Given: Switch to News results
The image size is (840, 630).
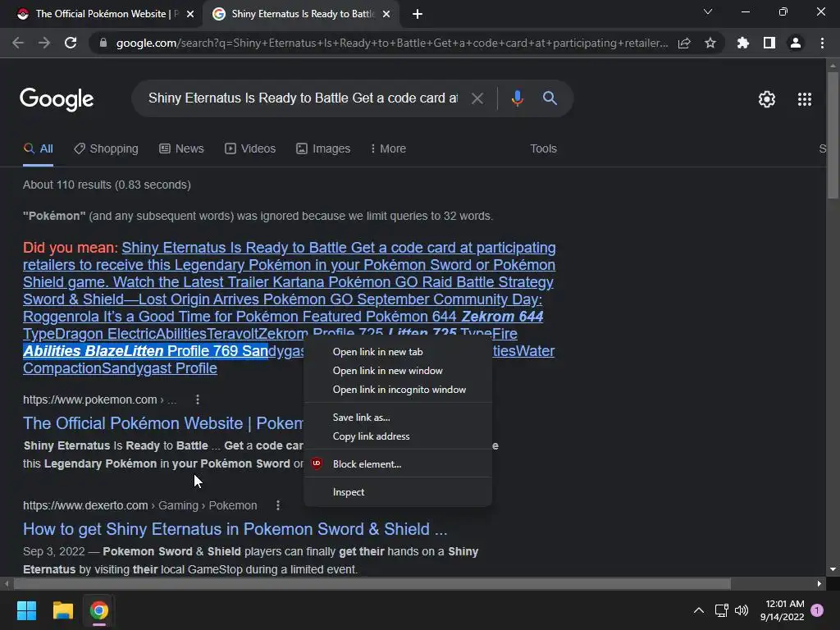Looking at the screenshot, I should click(181, 149).
